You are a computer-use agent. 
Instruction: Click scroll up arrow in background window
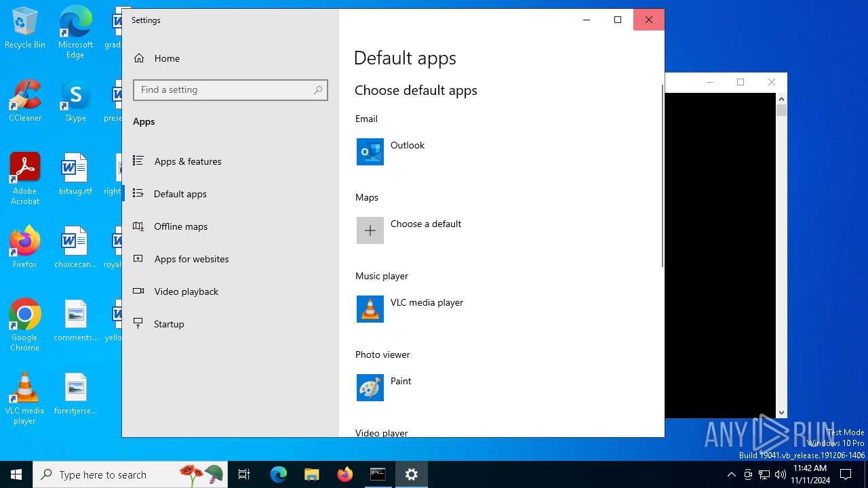pos(781,99)
